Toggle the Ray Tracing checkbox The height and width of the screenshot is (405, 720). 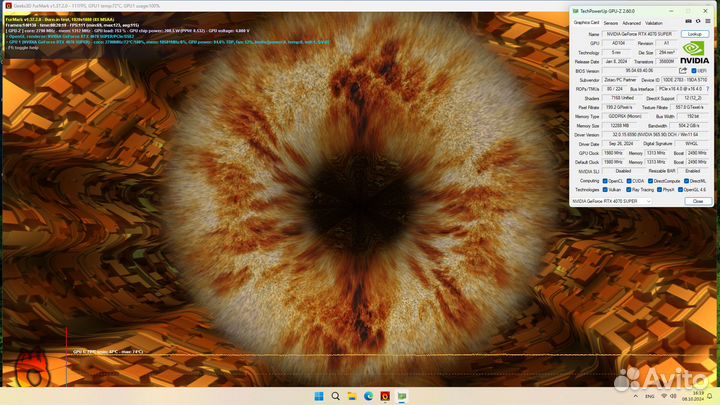(x=629, y=190)
